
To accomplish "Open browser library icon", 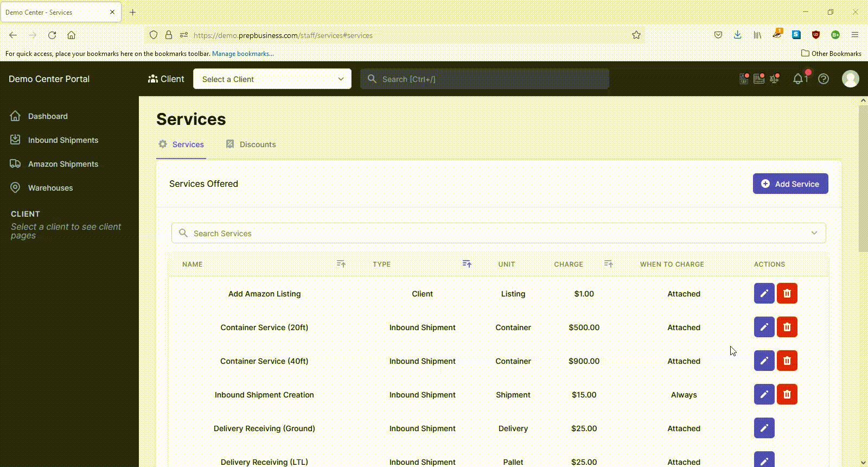I will pyautogui.click(x=757, y=35).
